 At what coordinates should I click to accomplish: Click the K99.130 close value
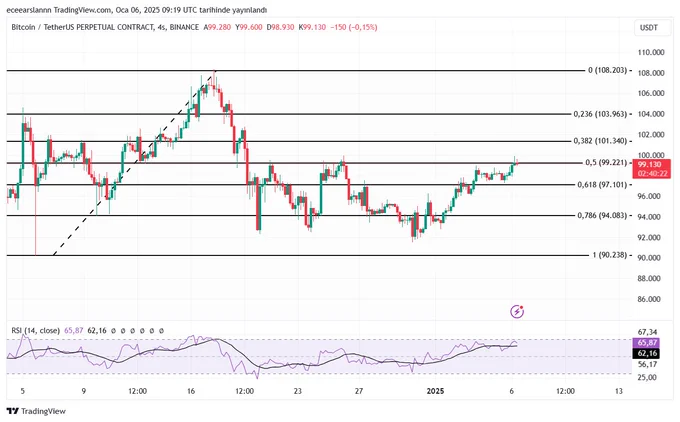click(x=312, y=27)
